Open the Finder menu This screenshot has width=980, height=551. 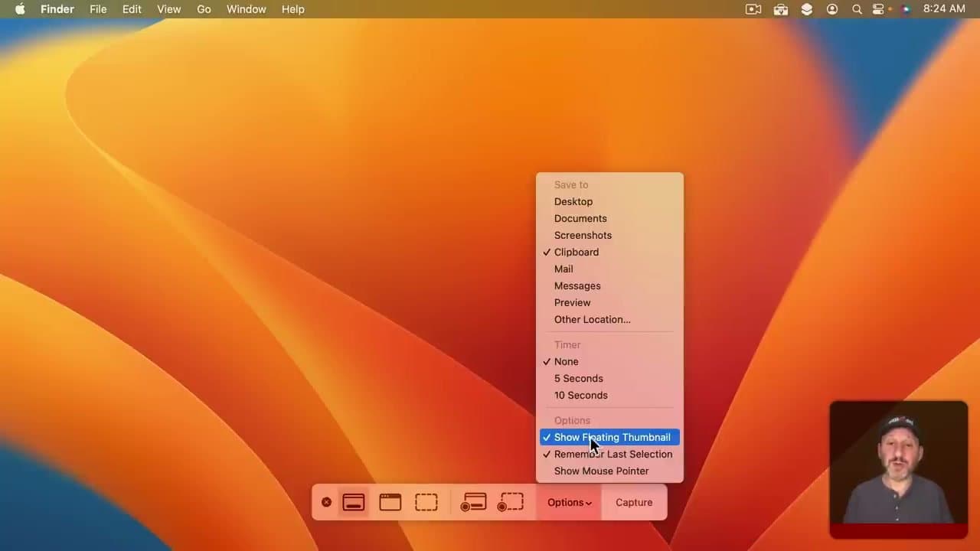tap(57, 9)
